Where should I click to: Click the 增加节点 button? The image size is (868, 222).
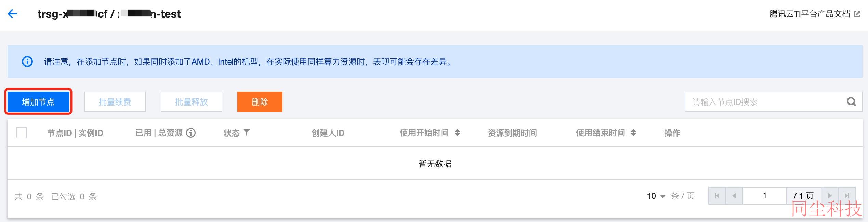pos(38,102)
